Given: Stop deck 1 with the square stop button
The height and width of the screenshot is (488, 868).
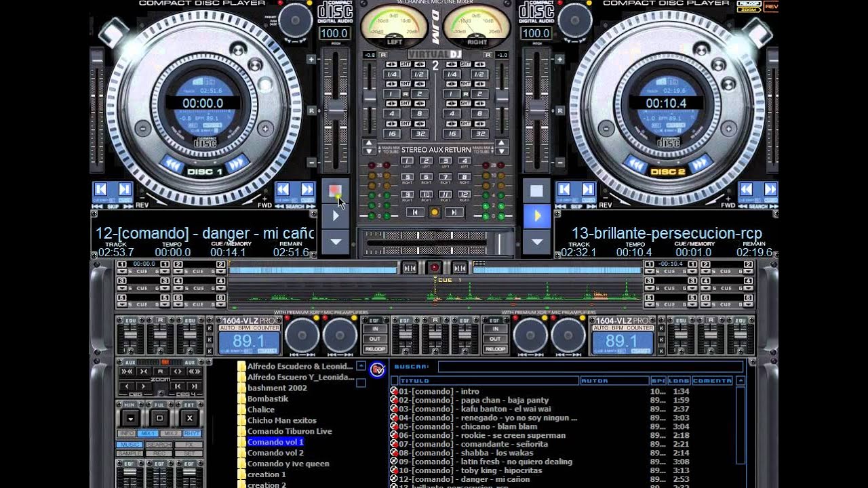Looking at the screenshot, I should tap(336, 190).
